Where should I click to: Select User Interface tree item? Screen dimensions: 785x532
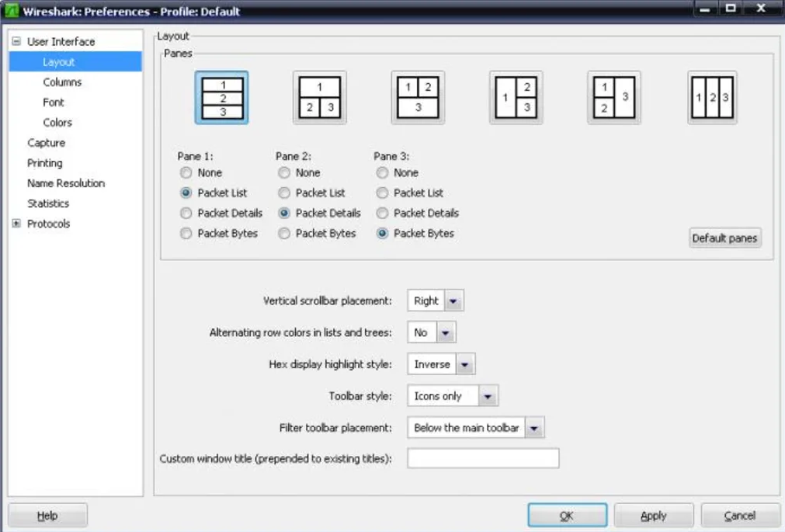point(61,42)
